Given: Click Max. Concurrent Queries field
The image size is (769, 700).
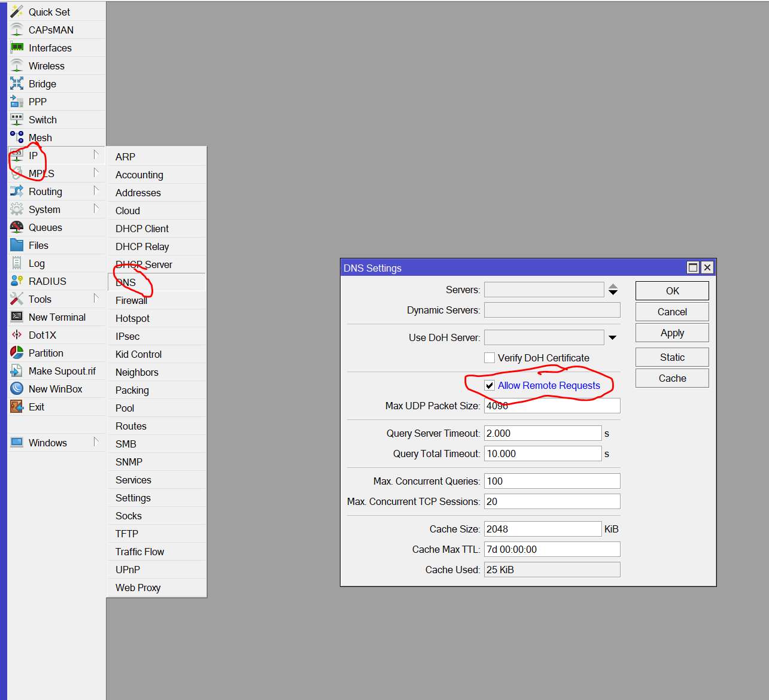Looking at the screenshot, I should (552, 481).
